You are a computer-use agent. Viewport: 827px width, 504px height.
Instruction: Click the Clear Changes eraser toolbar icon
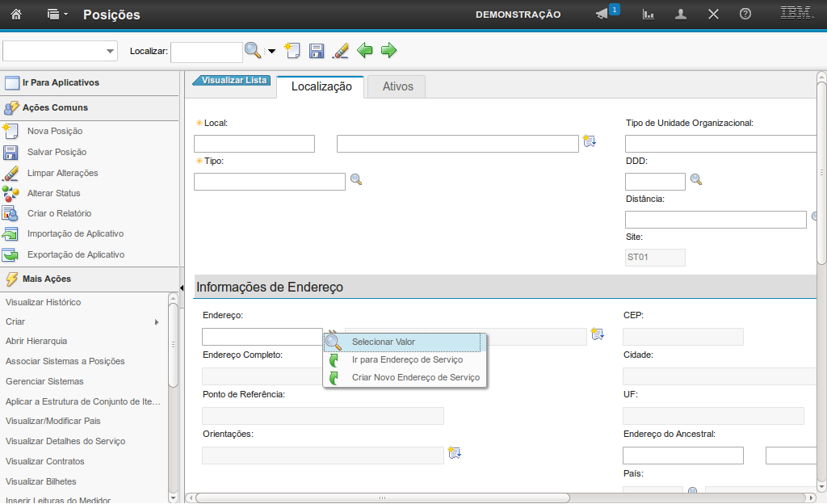click(x=341, y=51)
